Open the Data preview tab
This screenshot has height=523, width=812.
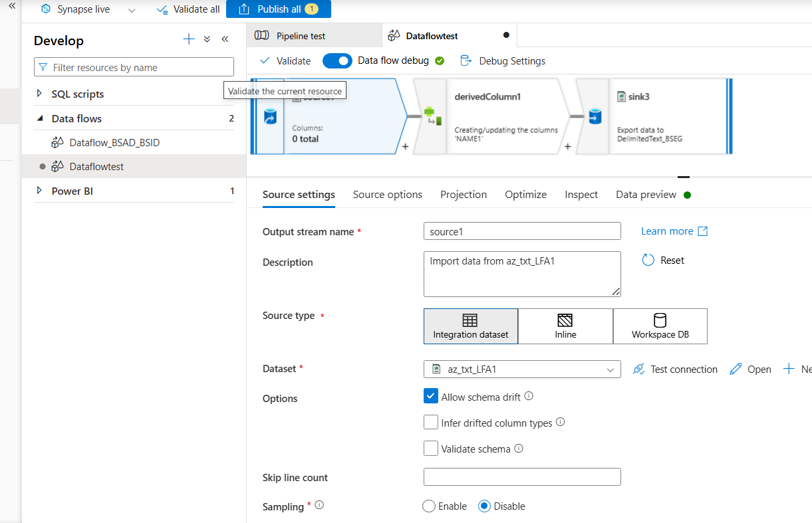(646, 195)
